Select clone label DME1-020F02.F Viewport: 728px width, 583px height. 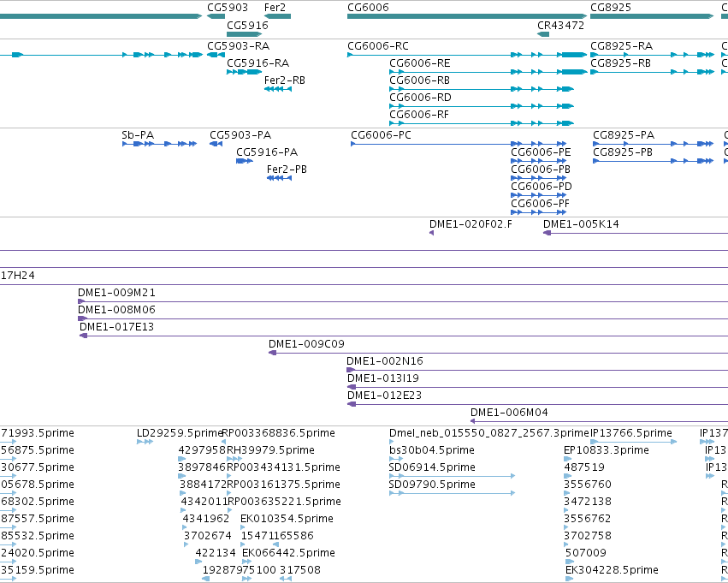click(x=471, y=224)
